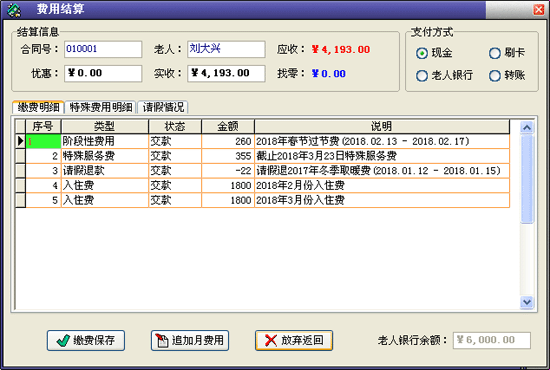The width and height of the screenshot is (550, 370).
Task: Click 缴费保存 button text
Action: point(94,340)
